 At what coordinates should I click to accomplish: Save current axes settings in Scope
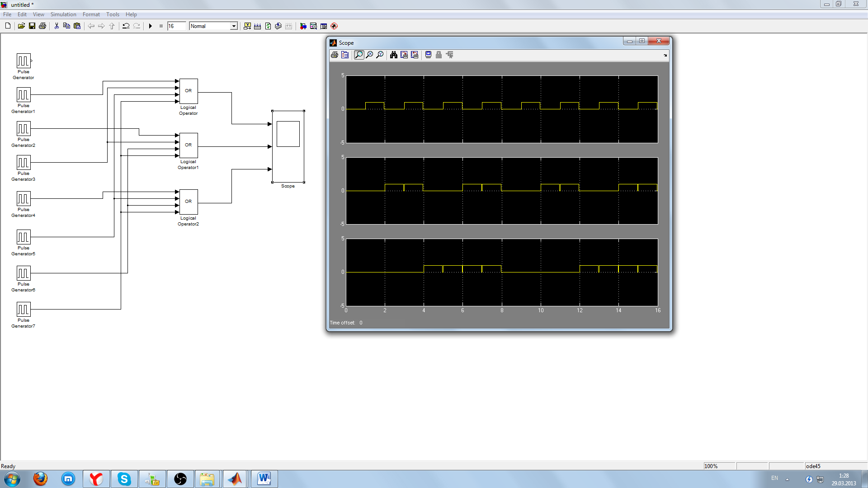click(x=404, y=55)
